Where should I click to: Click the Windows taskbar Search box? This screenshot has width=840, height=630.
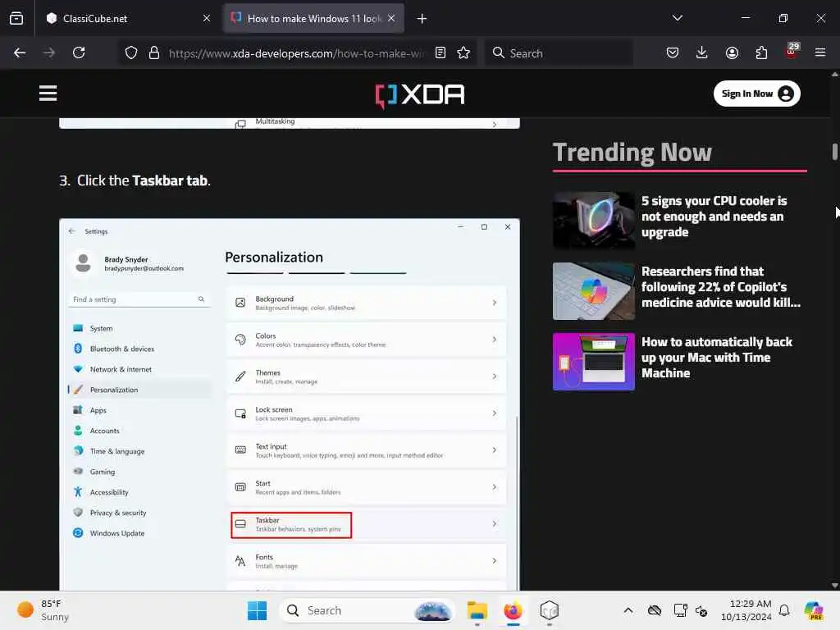coord(367,610)
